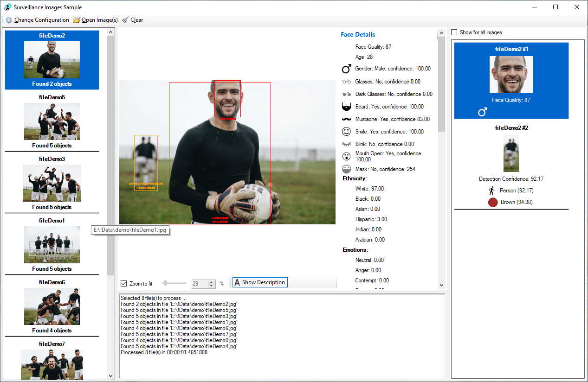This screenshot has width=588, height=382.
Task: Click the zoom percentage input field
Action: [x=200, y=284]
